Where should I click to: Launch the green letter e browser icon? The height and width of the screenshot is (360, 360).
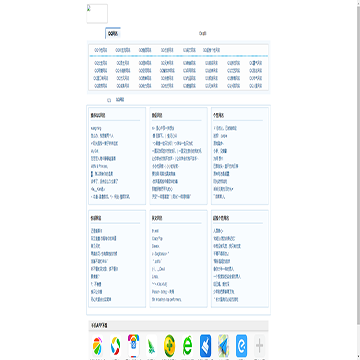(187, 347)
